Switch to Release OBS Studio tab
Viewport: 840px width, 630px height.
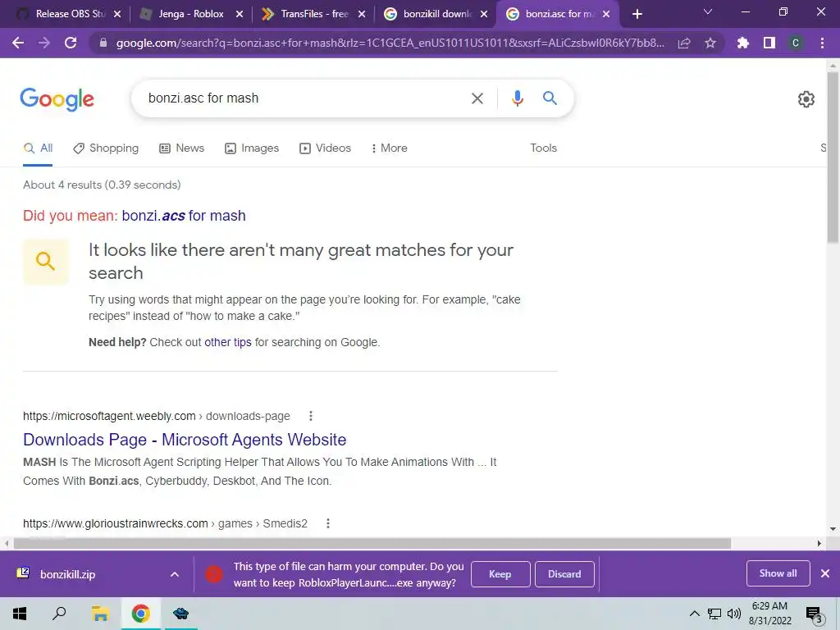69,14
